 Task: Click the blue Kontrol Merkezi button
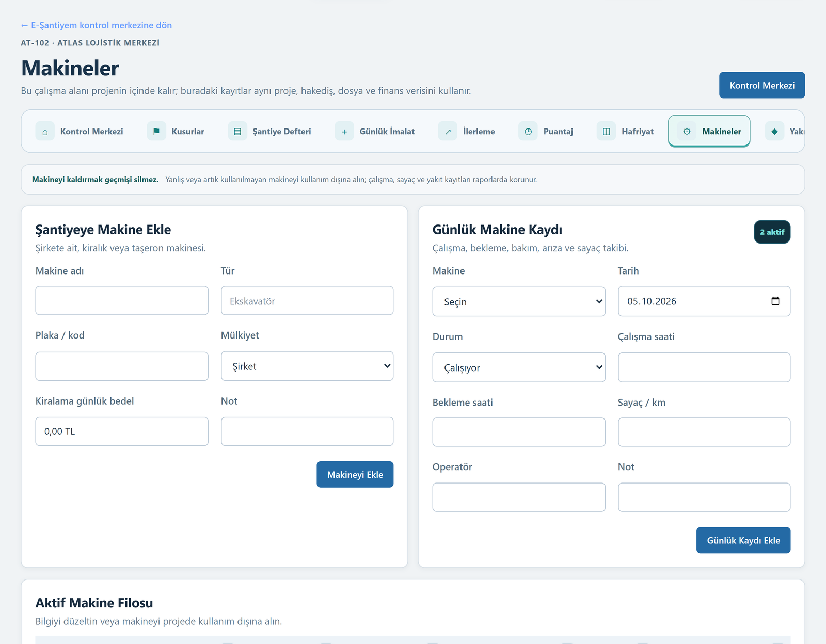click(762, 85)
